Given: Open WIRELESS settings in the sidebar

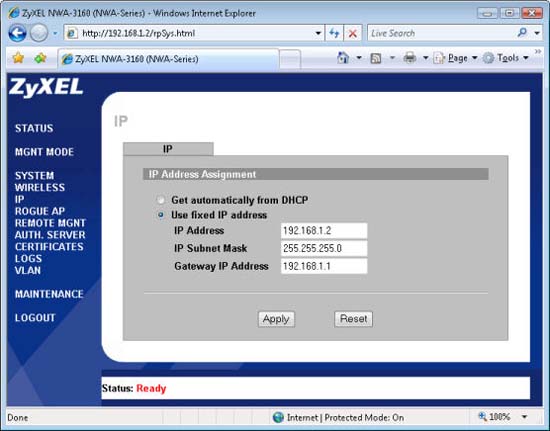Looking at the screenshot, I should [x=40, y=187].
